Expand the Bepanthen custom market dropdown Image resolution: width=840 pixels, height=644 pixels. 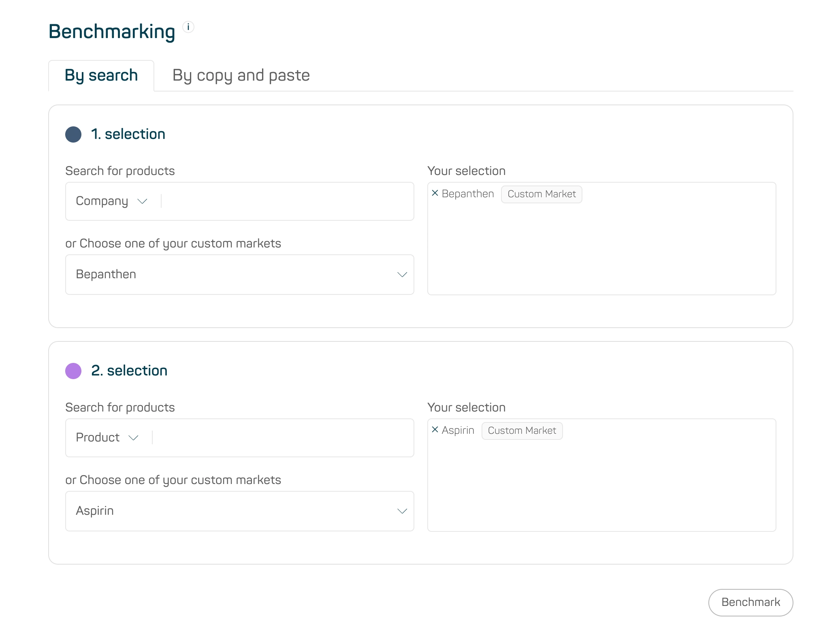point(240,275)
